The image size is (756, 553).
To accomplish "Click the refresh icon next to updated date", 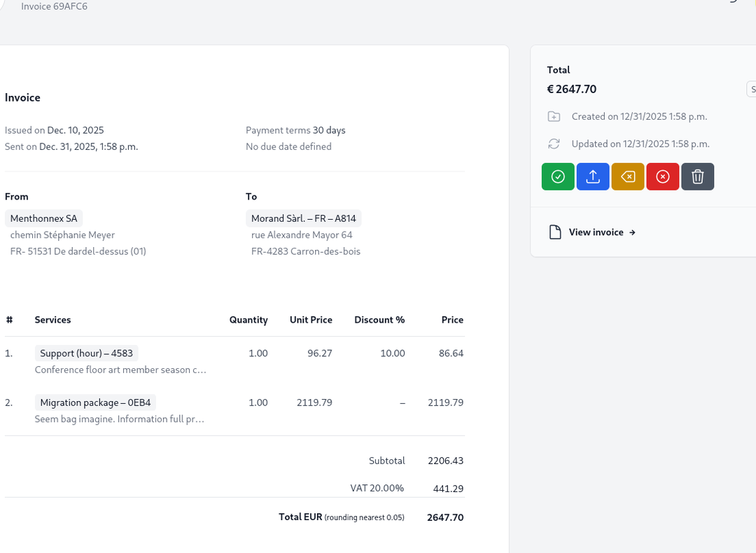I will click(x=554, y=143).
